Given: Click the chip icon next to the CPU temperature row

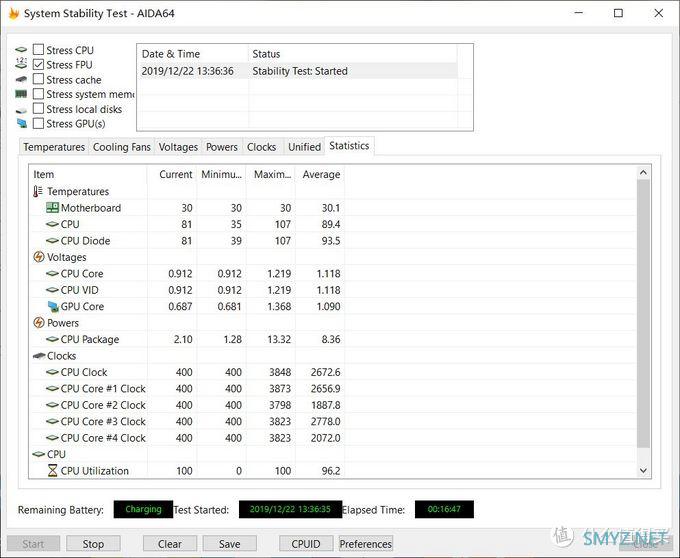Looking at the screenshot, I should coord(52,224).
